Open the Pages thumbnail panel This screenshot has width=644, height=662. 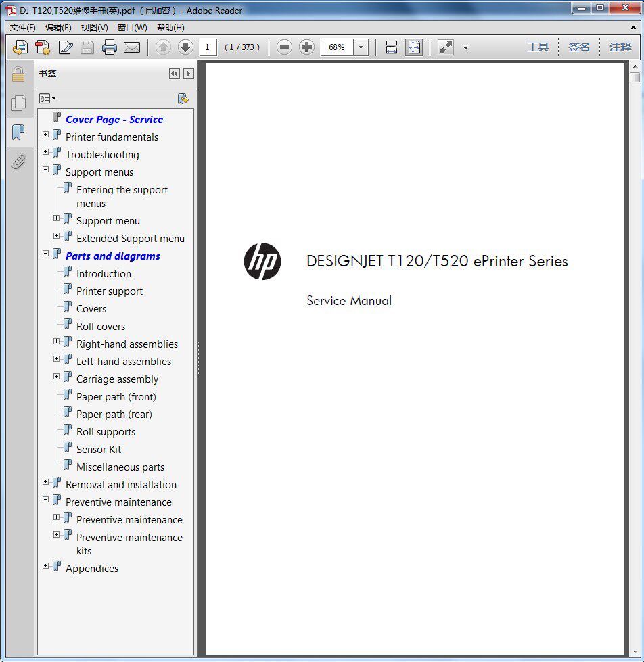tap(18, 103)
